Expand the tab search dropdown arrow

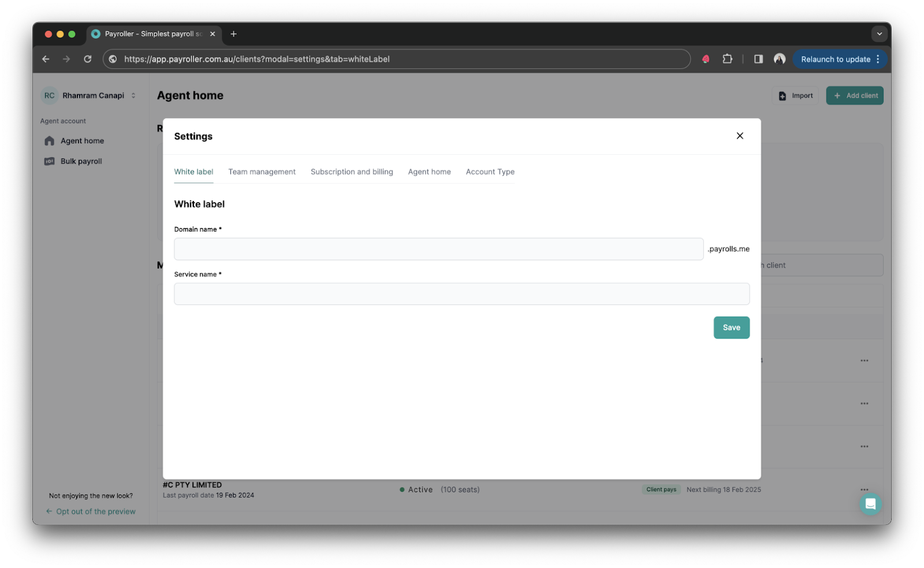(x=879, y=34)
